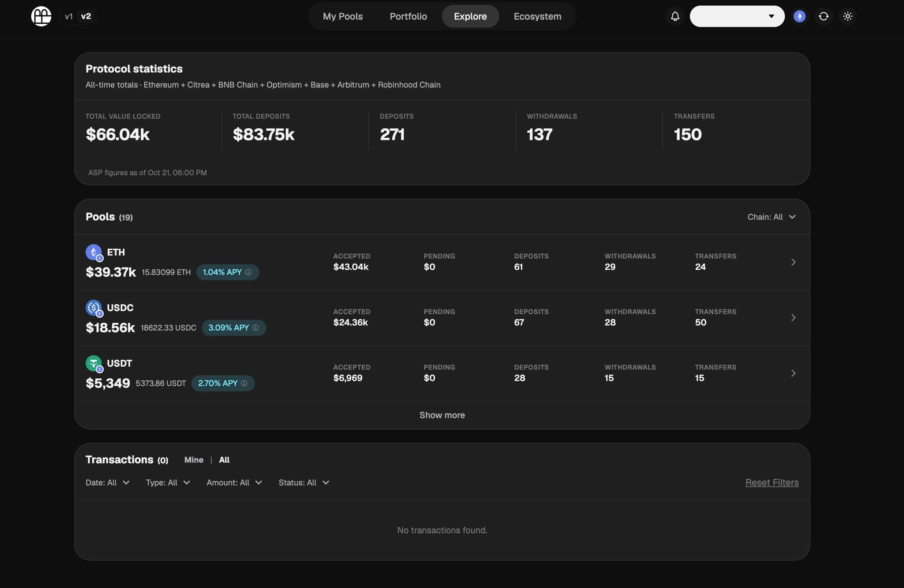Click the $83.75k total deposits figure
904x588 pixels.
tap(264, 134)
